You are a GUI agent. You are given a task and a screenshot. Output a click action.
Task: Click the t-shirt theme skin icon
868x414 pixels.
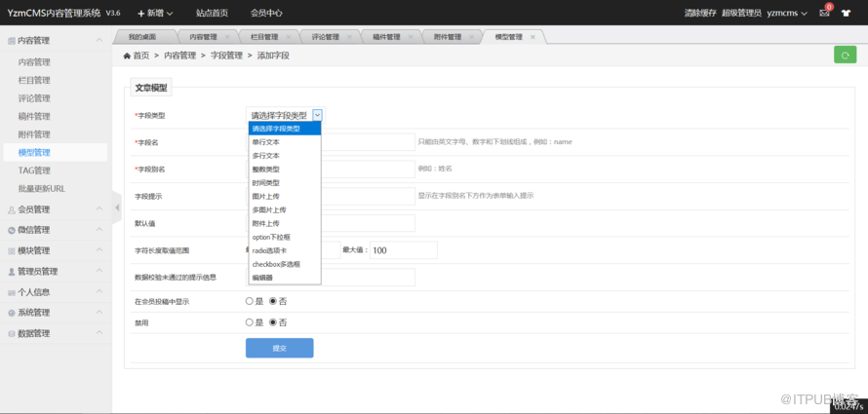click(x=846, y=13)
